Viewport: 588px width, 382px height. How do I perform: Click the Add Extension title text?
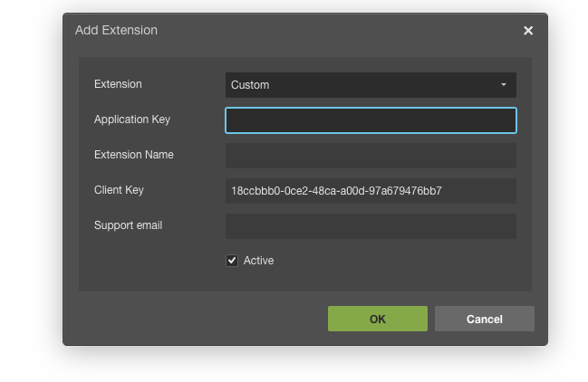[116, 30]
